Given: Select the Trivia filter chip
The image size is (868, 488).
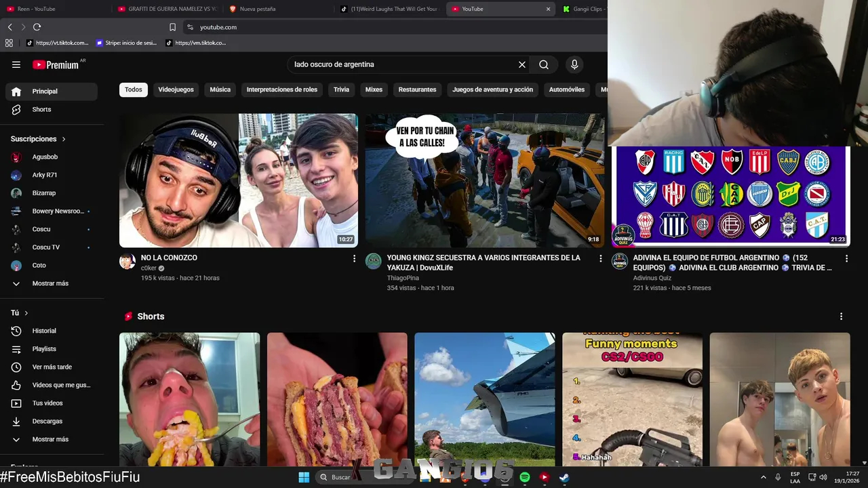Looking at the screenshot, I should click(341, 89).
